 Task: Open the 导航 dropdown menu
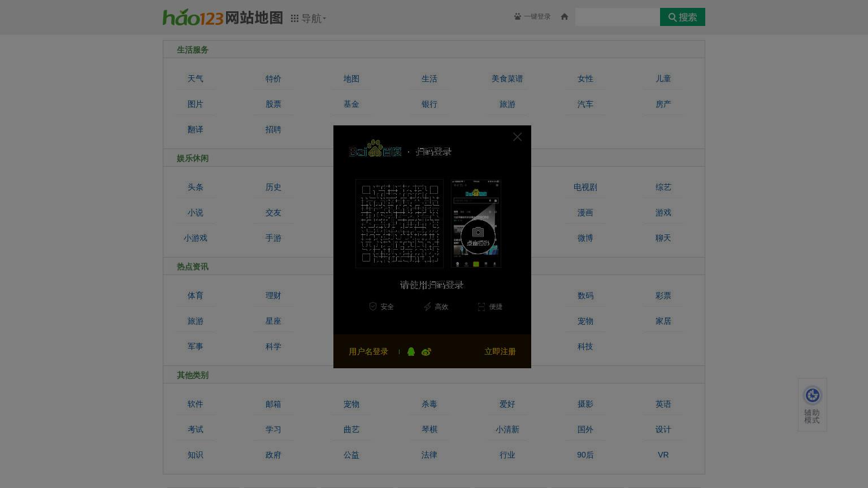coord(309,19)
